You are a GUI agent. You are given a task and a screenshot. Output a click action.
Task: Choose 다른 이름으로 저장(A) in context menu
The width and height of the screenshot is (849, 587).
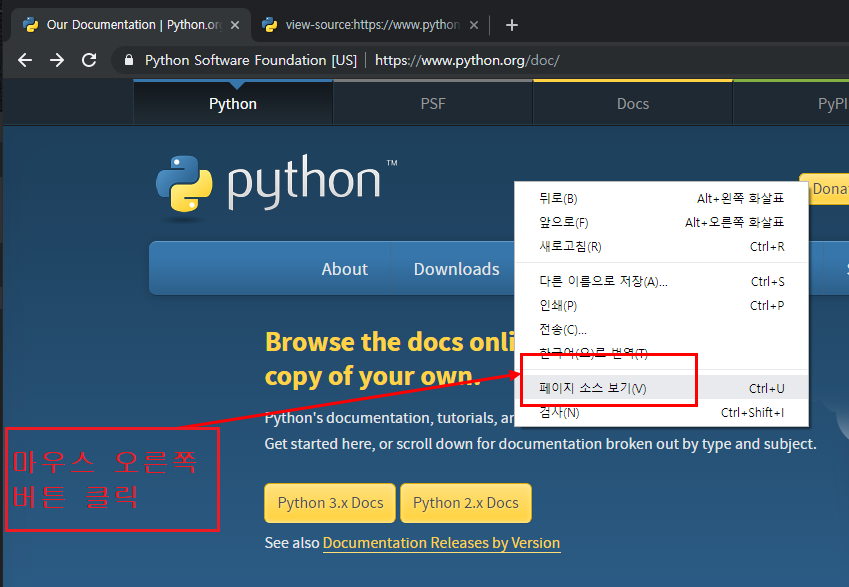click(x=661, y=282)
